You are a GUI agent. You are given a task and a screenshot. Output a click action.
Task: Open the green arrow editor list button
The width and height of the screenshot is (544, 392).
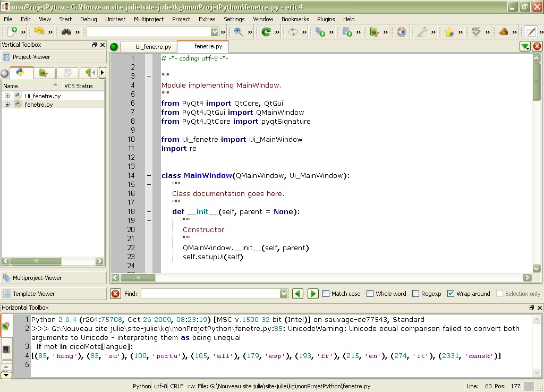click(525, 46)
